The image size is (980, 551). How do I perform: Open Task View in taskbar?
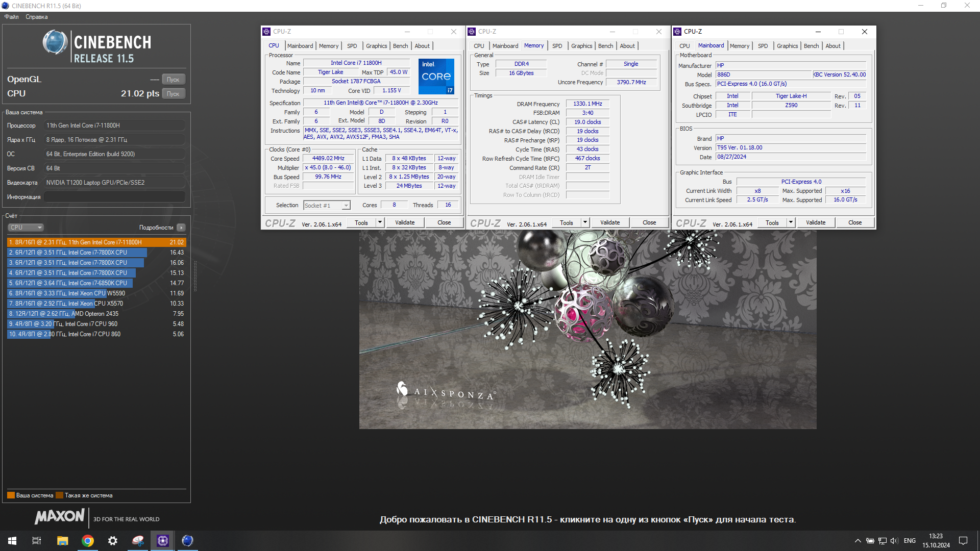(x=37, y=541)
